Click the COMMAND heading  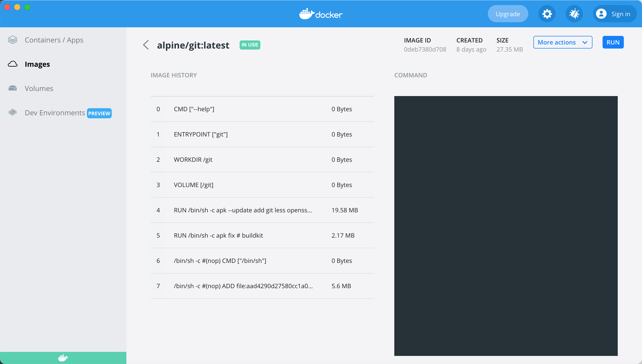[410, 75]
